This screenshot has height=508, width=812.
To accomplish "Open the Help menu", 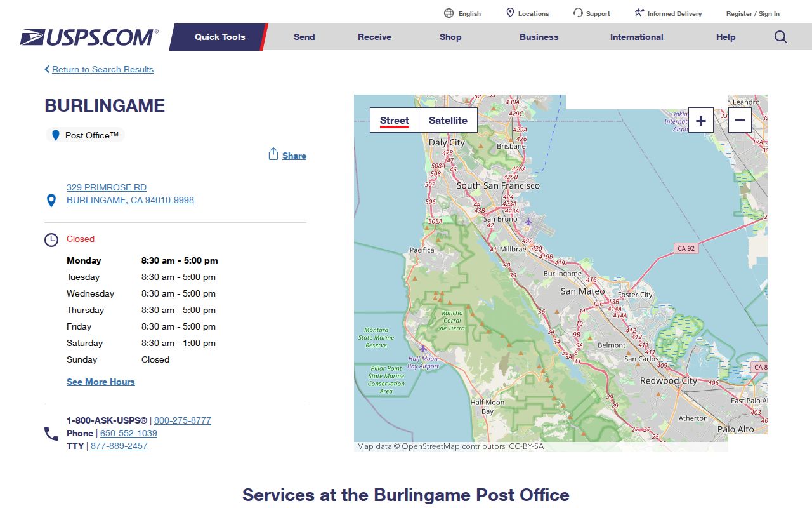I will tap(726, 37).
